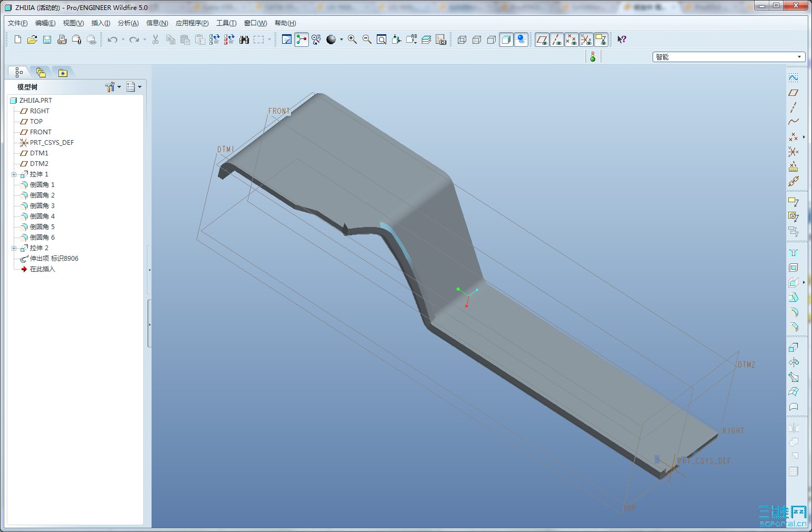This screenshot has width=812, height=532.
Task: Repaint the current view
Action: [287, 40]
